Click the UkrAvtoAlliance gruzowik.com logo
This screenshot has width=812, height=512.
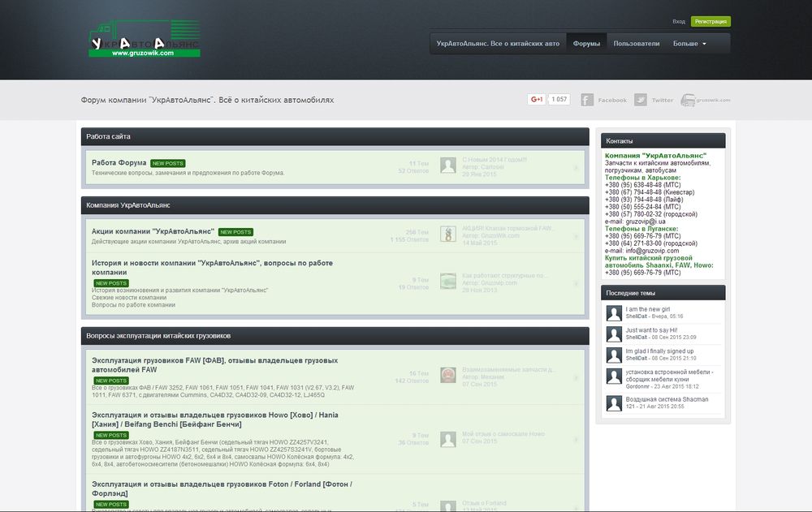[145, 39]
